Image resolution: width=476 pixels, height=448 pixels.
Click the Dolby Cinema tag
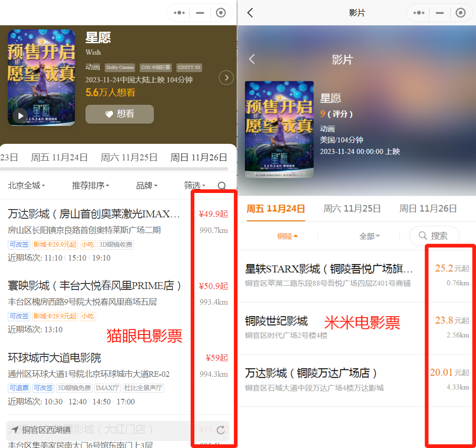[120, 68]
